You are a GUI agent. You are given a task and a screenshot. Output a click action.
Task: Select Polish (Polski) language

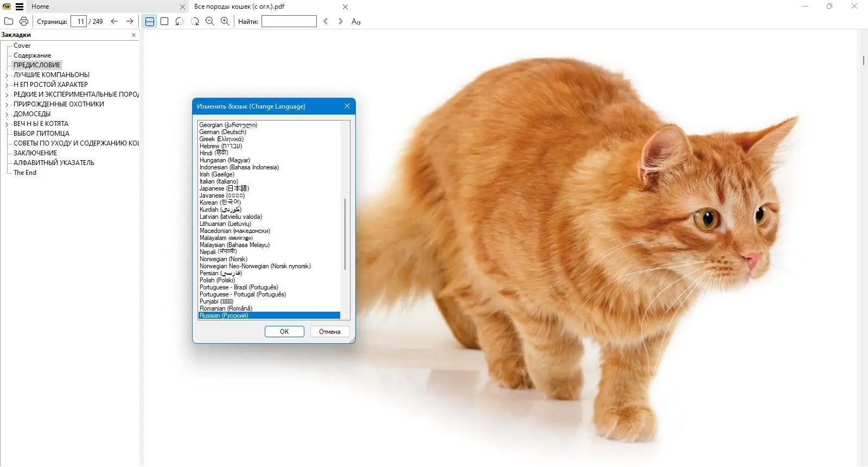[217, 280]
